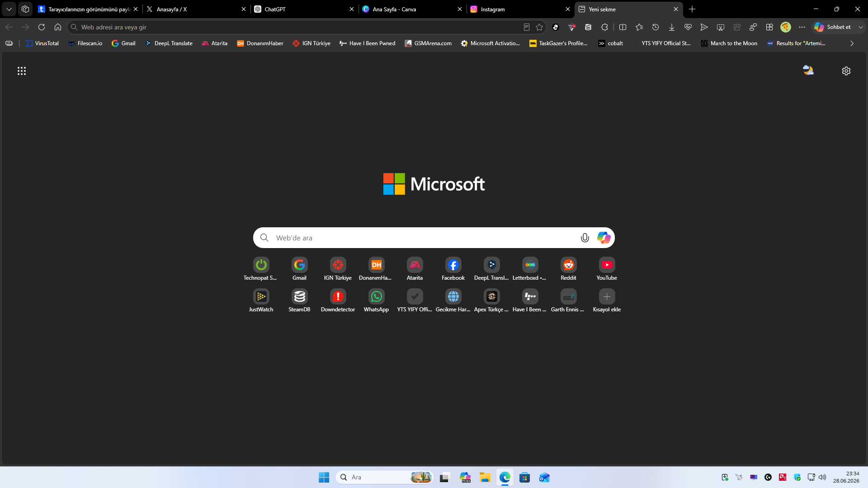Open a new tab
The width and height of the screenshot is (868, 488).
692,9
